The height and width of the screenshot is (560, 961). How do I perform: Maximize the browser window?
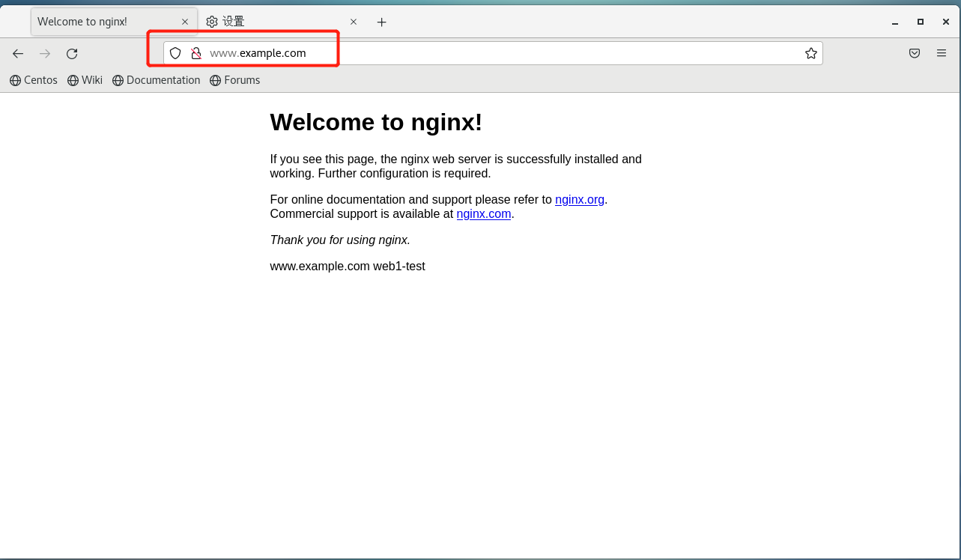pyautogui.click(x=921, y=22)
